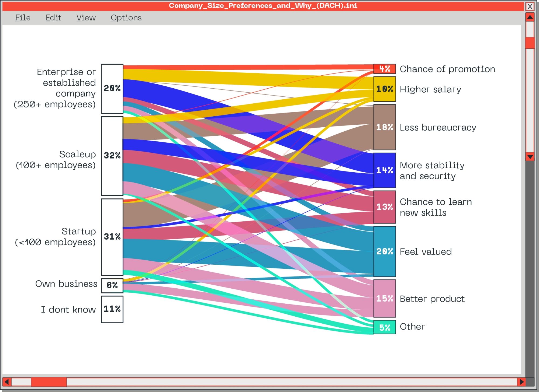Viewport: 539px width, 392px height.
Task: Click the 'Chance of promotion' label
Action: pyautogui.click(x=447, y=69)
